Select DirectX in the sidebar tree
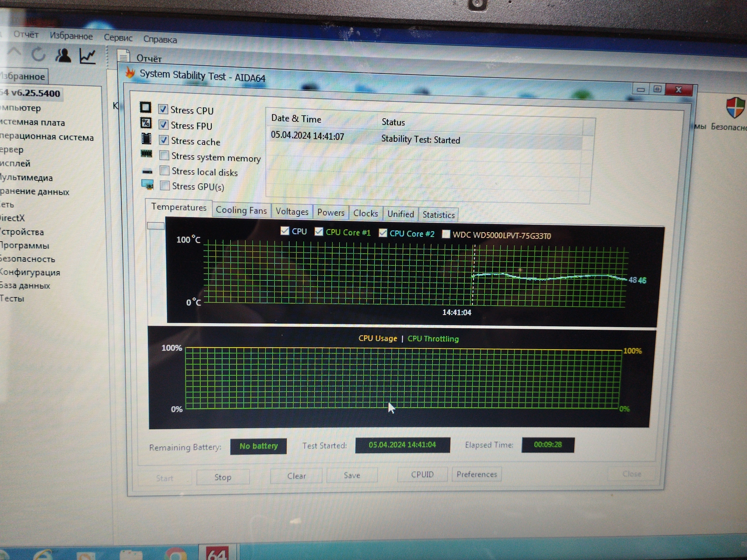 pos(12,218)
